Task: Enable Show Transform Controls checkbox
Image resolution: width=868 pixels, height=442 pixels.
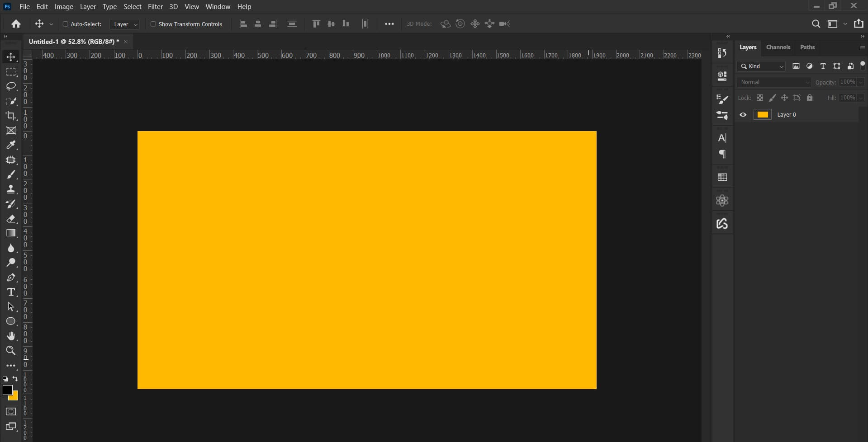Action: pos(153,24)
